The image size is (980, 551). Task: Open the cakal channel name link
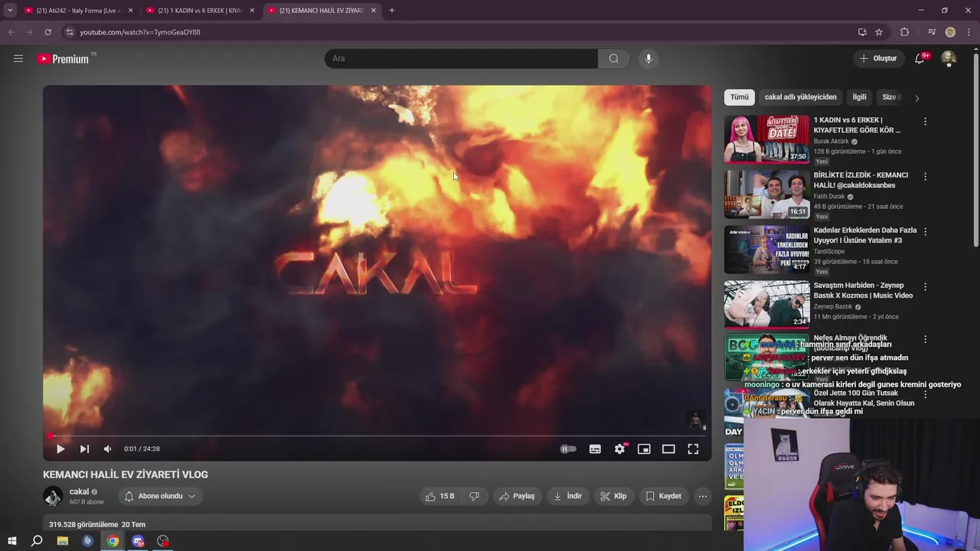point(79,491)
